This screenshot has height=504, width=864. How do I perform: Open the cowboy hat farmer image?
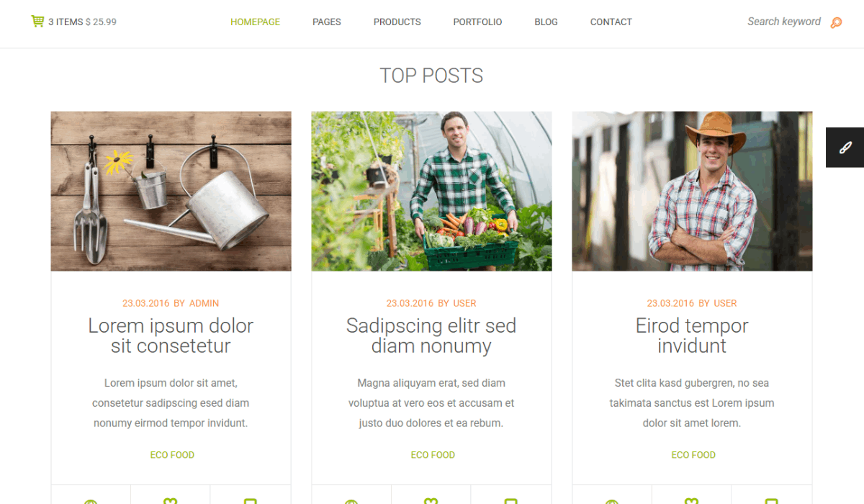692,192
